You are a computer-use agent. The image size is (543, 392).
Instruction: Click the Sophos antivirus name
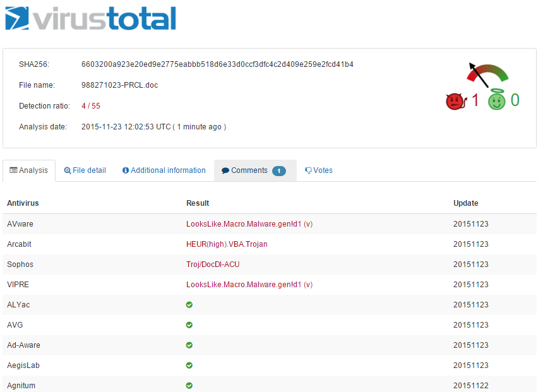click(x=20, y=264)
